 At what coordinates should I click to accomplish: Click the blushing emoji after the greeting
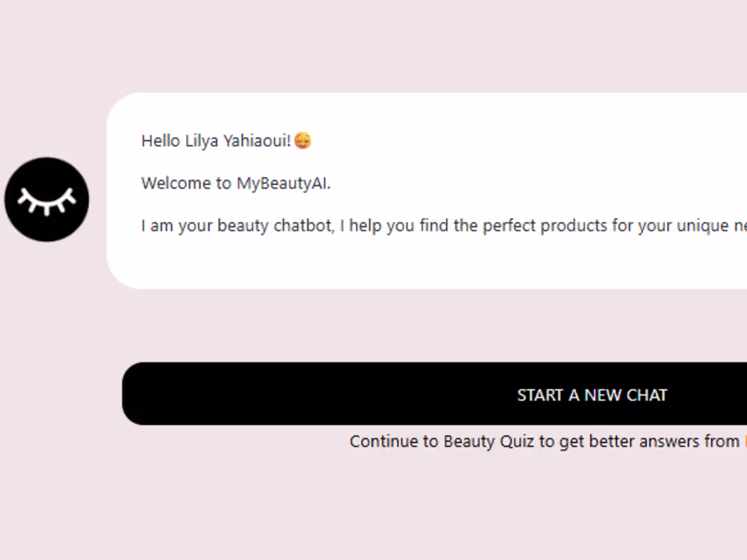click(x=302, y=141)
